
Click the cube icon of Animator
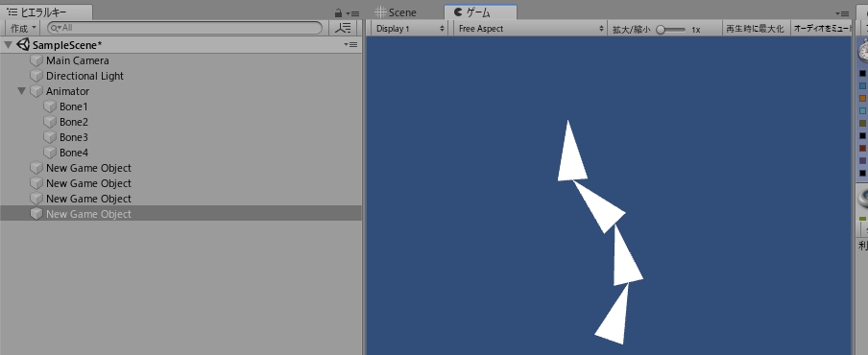click(36, 91)
